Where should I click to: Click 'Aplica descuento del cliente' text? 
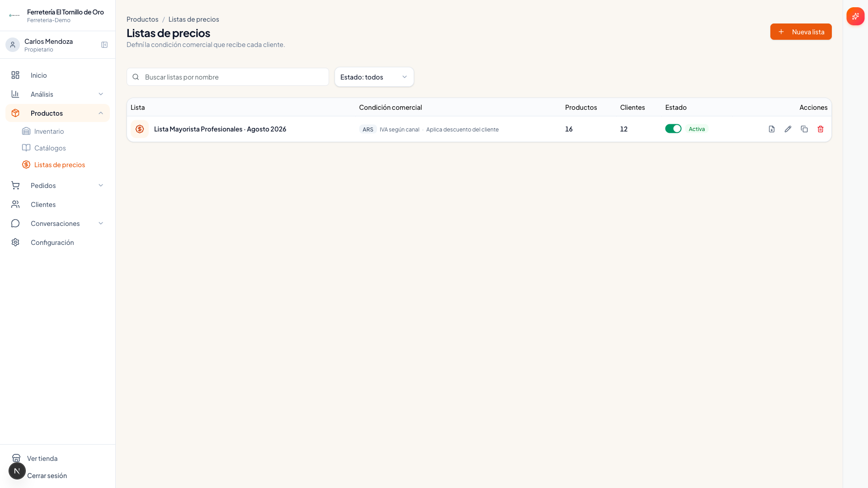pyautogui.click(x=462, y=130)
